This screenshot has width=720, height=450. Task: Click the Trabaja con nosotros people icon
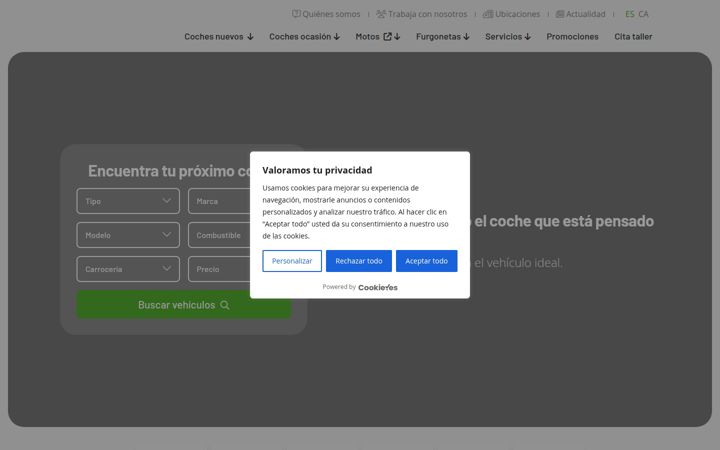click(x=381, y=14)
